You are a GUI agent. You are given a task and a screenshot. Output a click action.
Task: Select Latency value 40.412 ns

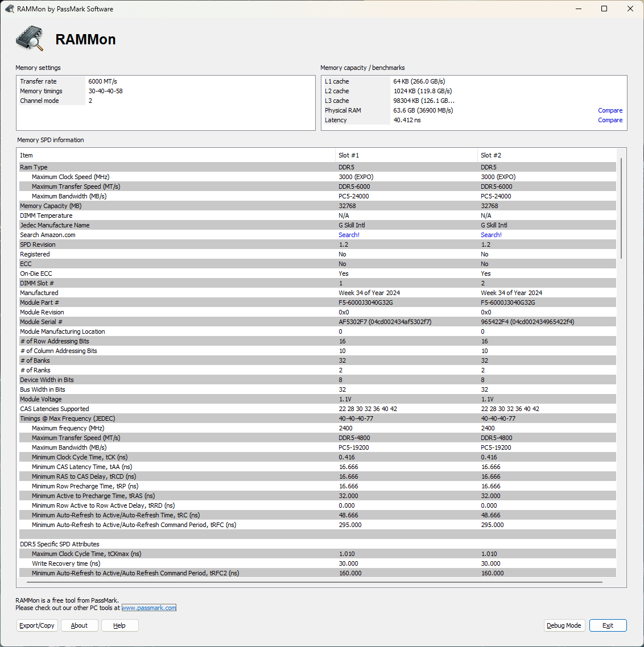click(407, 120)
